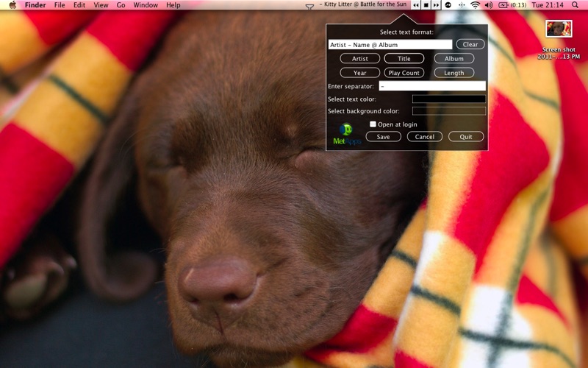The image size is (588, 368).
Task: Click the Tue 21:14 clock
Action: [548, 5]
